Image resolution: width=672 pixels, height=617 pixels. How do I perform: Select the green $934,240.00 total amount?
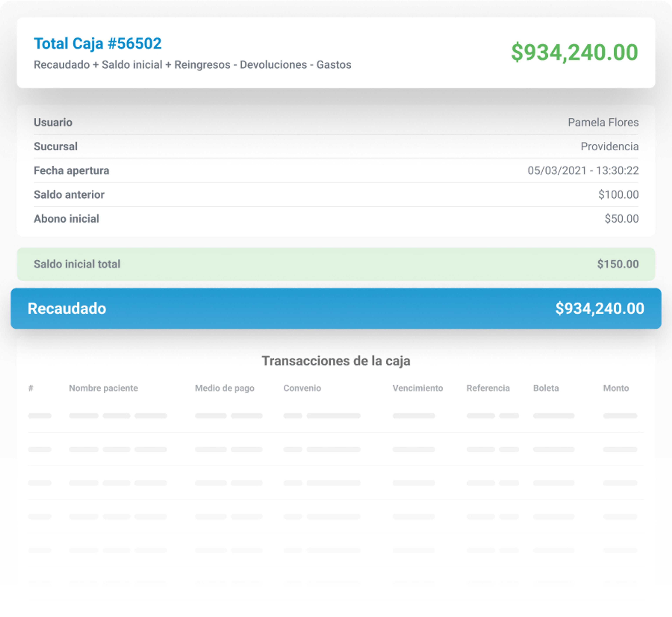click(575, 52)
